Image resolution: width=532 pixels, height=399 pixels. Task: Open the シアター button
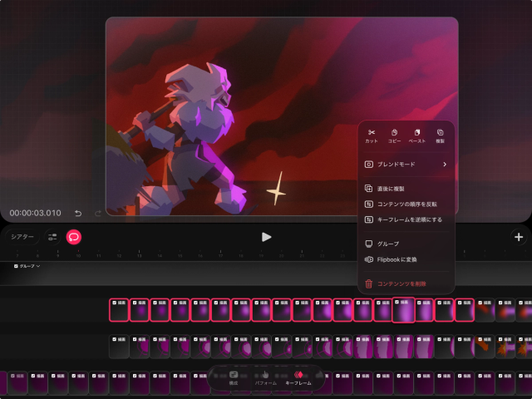[22, 237]
